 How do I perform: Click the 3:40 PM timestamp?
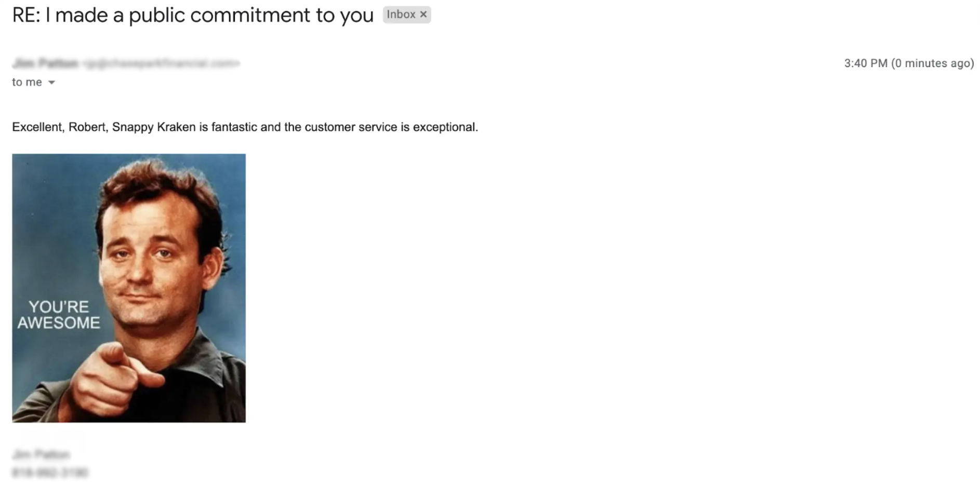(x=866, y=63)
